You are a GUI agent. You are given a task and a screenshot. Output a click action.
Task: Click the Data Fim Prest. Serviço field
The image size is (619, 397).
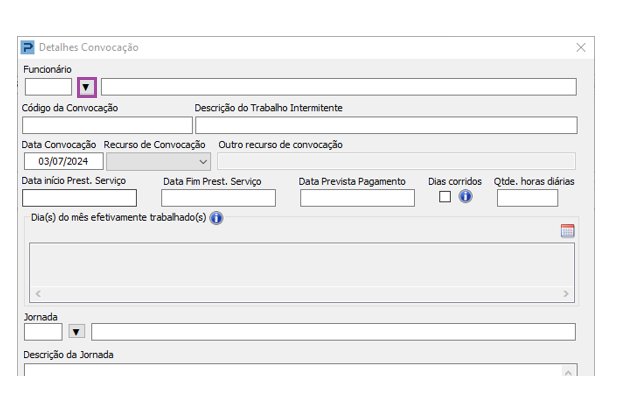(218, 198)
